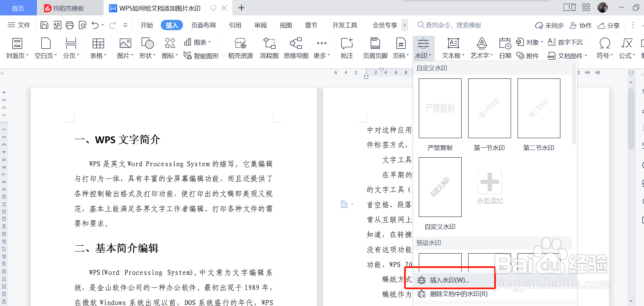
Task: Collapse the 水印 watermark dropdown button
Action: [x=423, y=48]
